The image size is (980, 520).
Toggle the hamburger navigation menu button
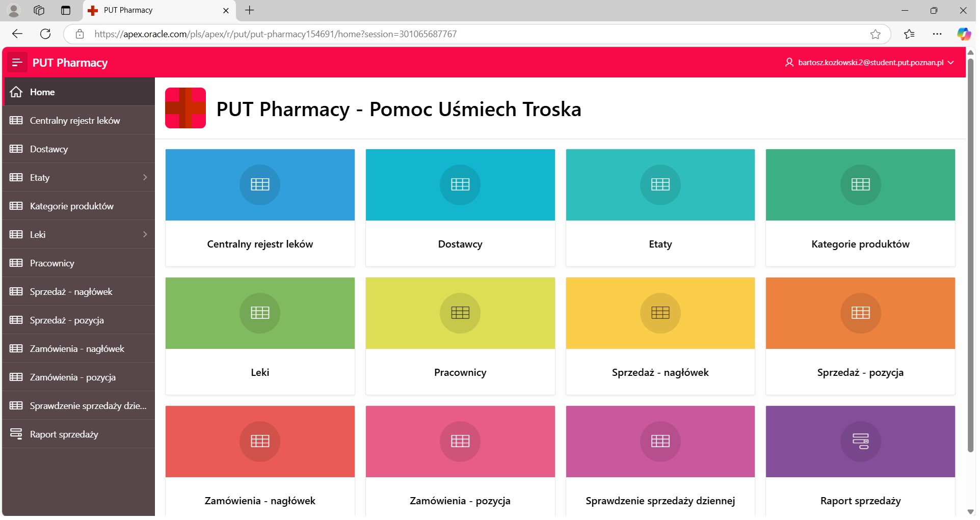coord(17,63)
